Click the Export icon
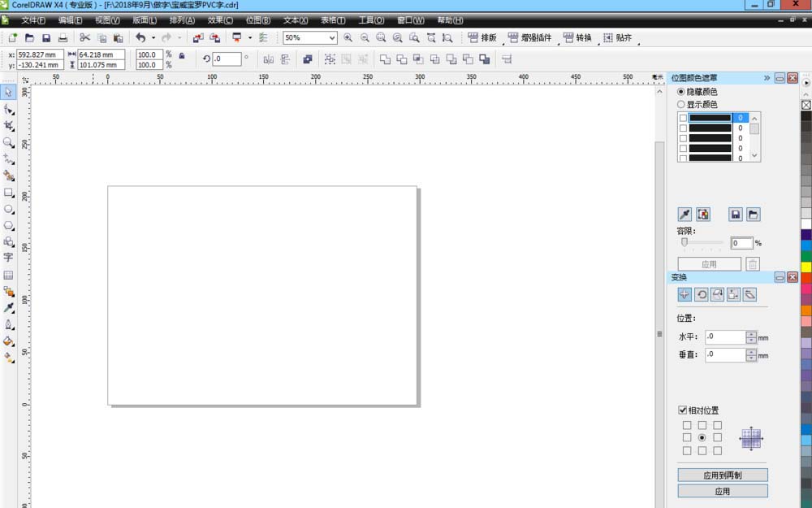This screenshot has height=508, width=812. coord(214,38)
